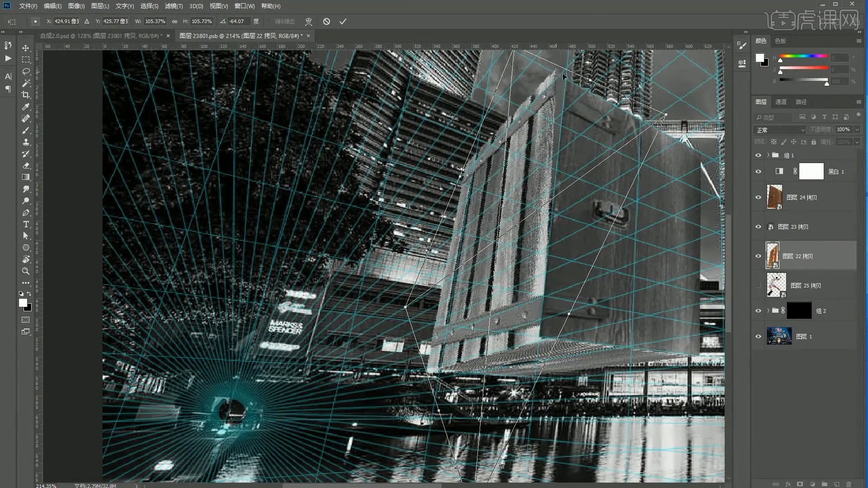
Task: Select the Path Selection arrow tool
Action: 26,236
